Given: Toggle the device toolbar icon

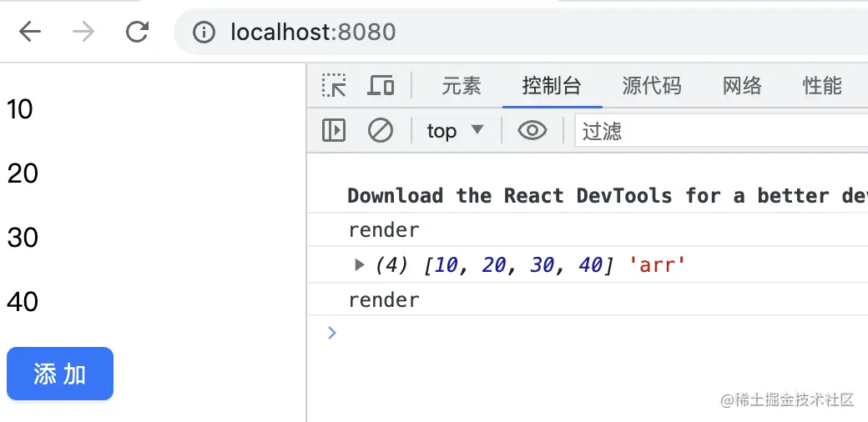Looking at the screenshot, I should [x=381, y=86].
